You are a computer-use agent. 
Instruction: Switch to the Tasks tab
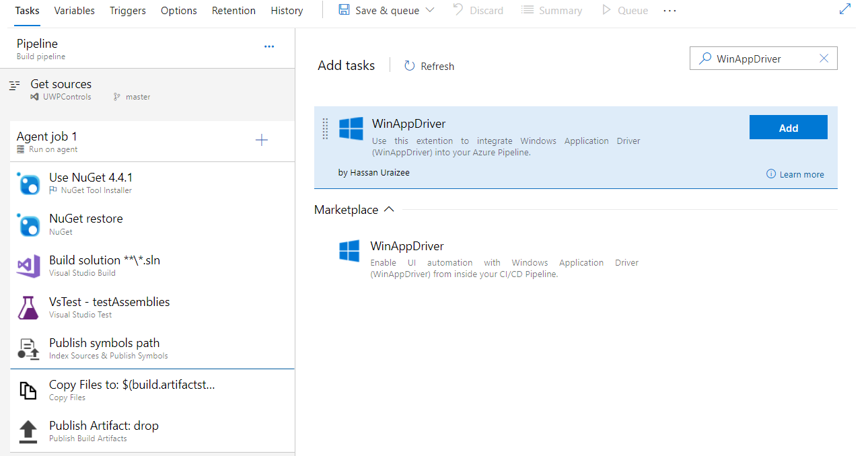click(x=27, y=11)
